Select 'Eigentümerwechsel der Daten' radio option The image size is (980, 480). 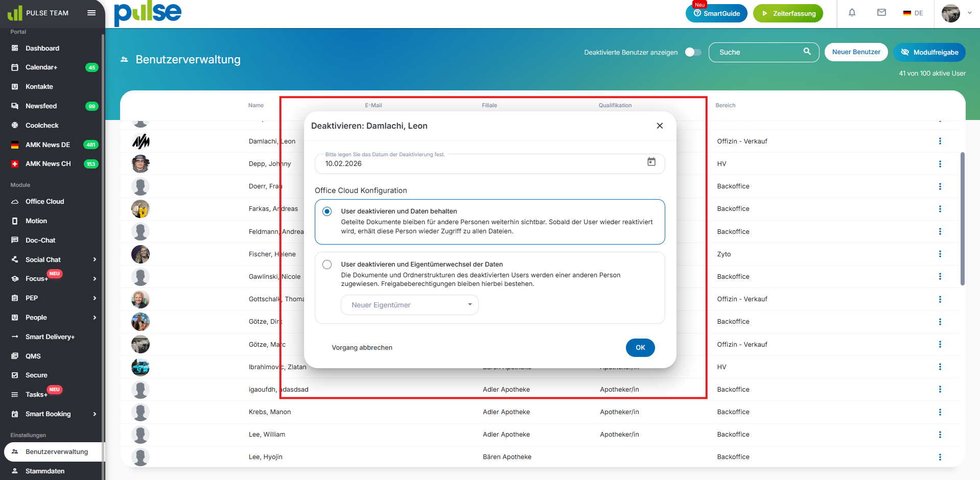pyautogui.click(x=327, y=265)
